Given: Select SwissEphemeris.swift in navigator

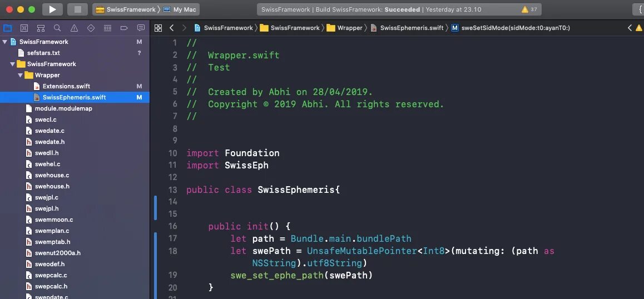Looking at the screenshot, I should tap(75, 97).
